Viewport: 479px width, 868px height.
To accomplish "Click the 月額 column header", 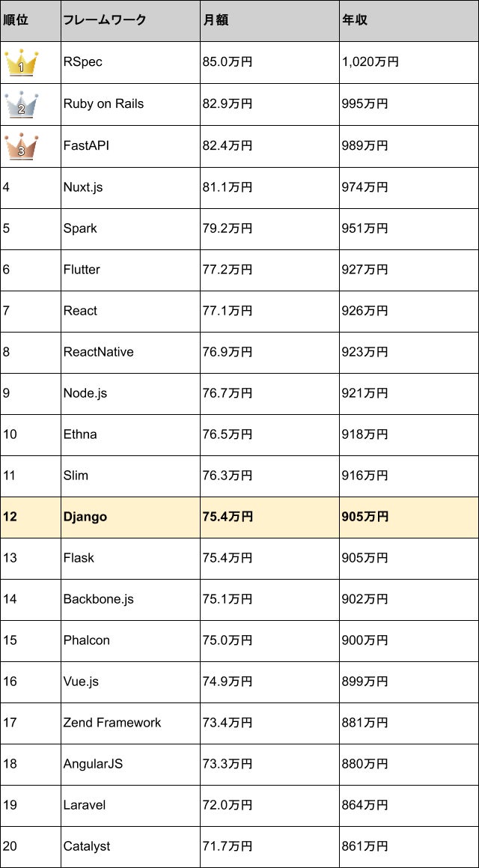I will 216,20.
